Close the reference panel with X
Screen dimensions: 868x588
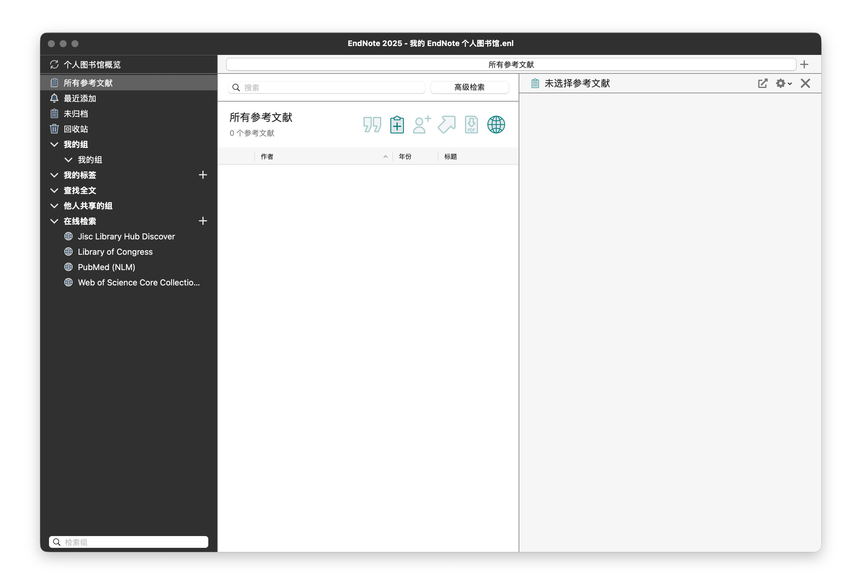tap(805, 83)
